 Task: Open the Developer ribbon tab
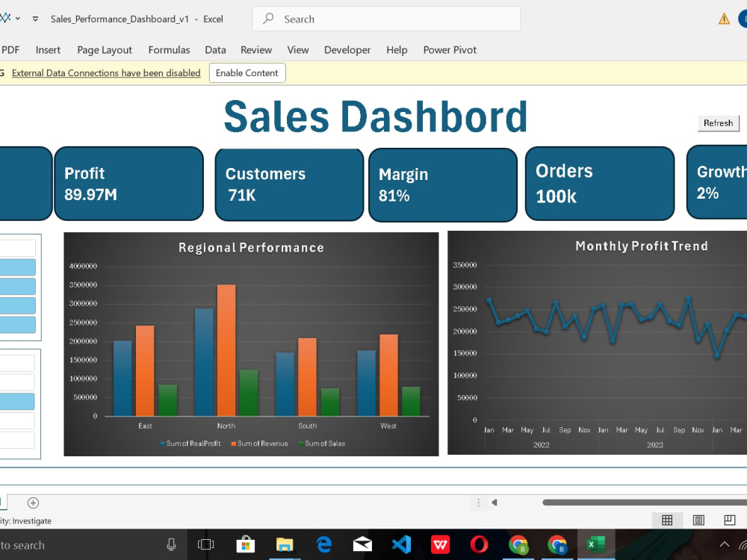point(347,50)
